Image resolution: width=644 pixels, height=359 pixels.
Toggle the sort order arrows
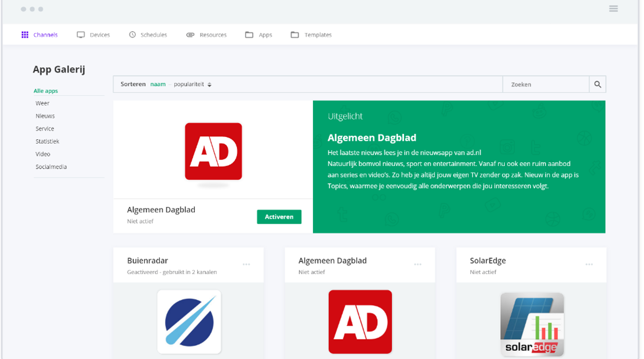coord(209,85)
